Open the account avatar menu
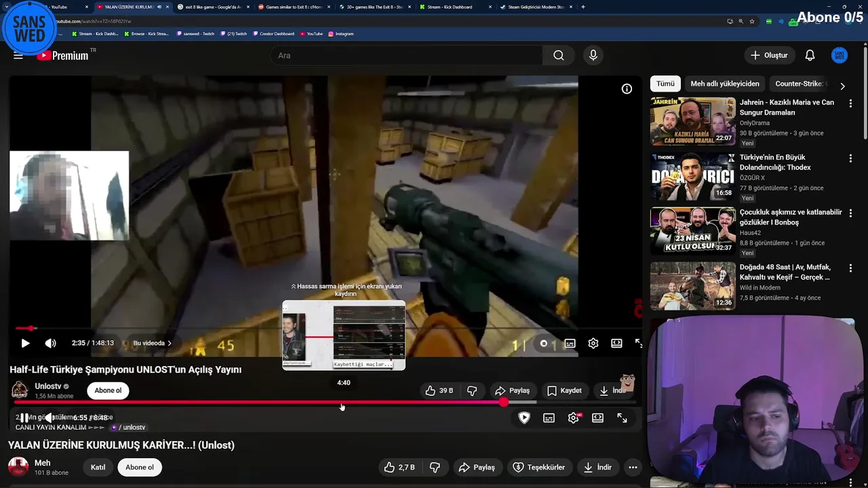Screen dimensions: 868x488 (x=840, y=56)
